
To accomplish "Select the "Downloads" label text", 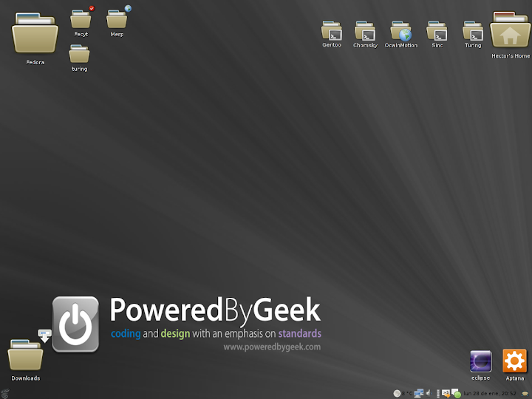I will (26, 378).
